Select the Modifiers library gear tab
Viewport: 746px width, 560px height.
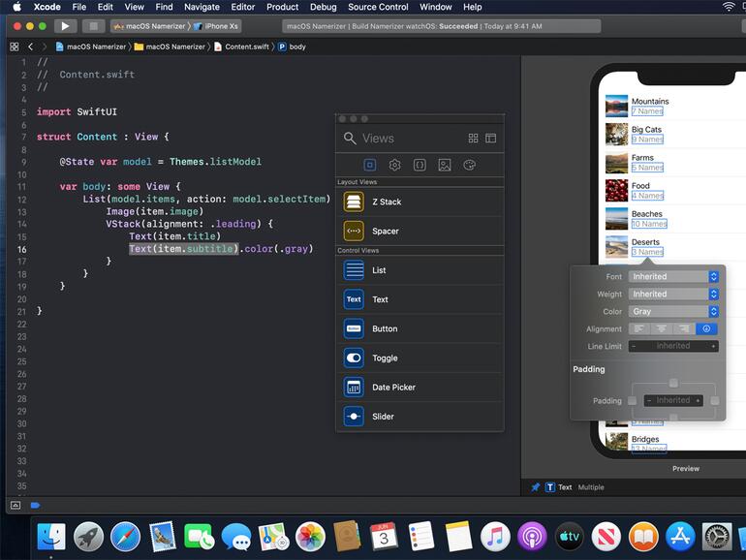tap(394, 166)
